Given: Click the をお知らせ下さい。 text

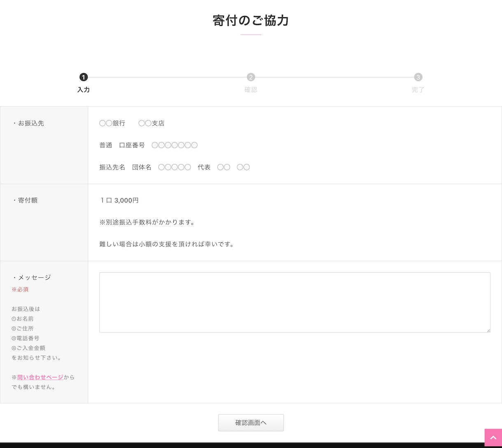Looking at the screenshot, I should pos(37,357).
